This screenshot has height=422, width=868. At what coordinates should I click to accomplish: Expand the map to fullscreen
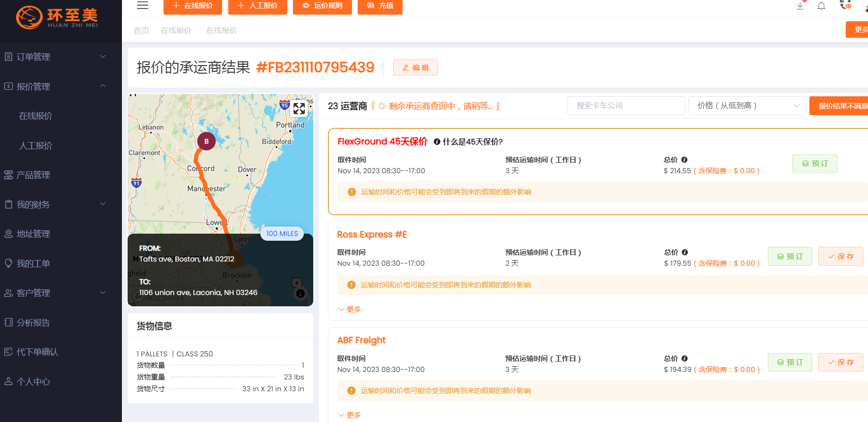pos(299,109)
